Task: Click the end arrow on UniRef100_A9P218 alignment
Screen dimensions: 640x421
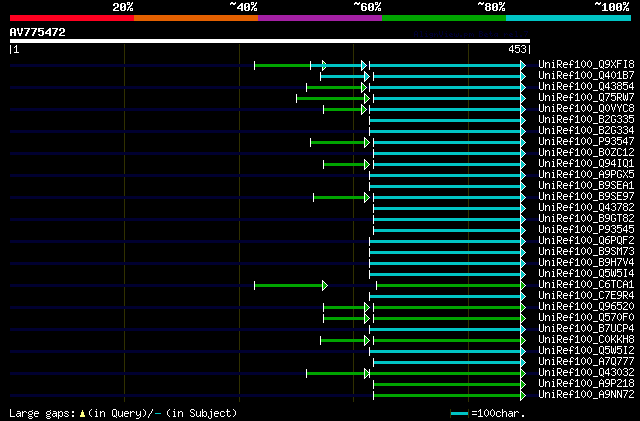Action: click(523, 384)
